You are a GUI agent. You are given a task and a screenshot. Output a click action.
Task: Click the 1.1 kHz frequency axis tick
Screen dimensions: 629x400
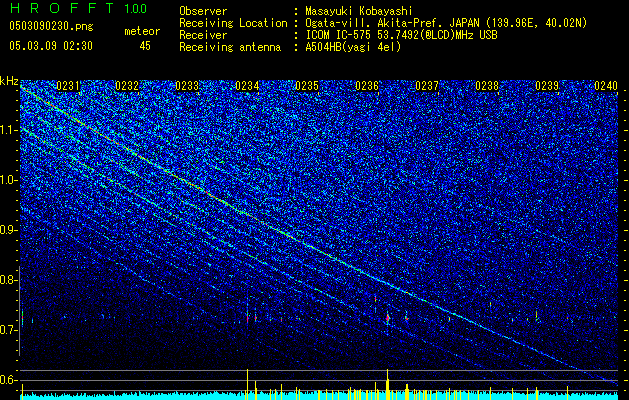pyautogui.click(x=9, y=130)
